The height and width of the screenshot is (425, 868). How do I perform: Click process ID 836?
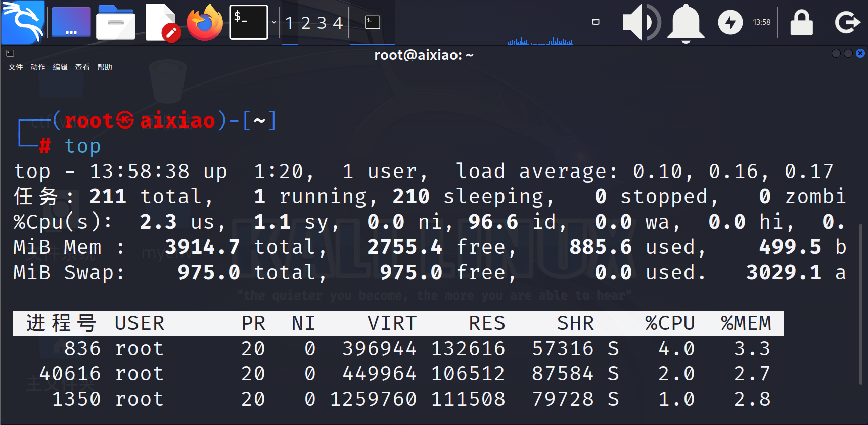click(x=82, y=349)
